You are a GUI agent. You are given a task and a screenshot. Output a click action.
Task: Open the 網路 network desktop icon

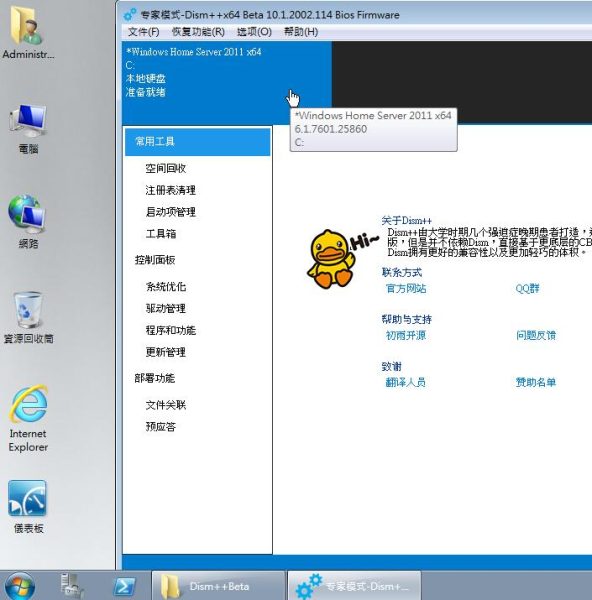tap(28, 222)
